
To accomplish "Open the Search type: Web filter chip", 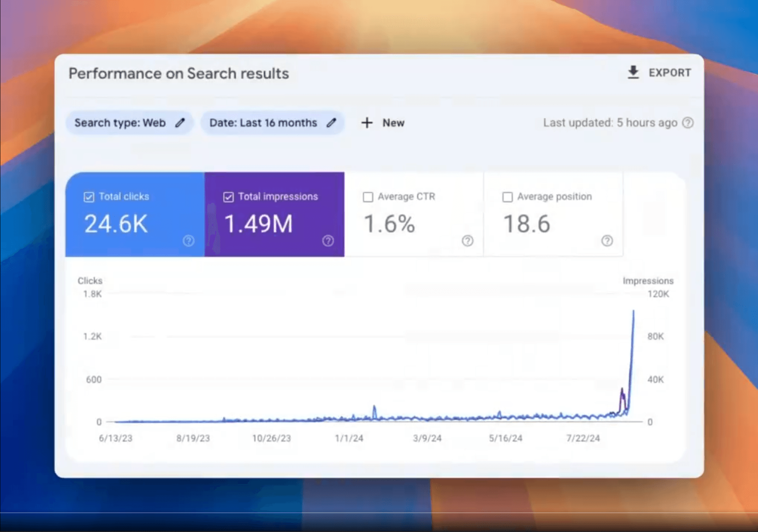I will click(x=129, y=123).
